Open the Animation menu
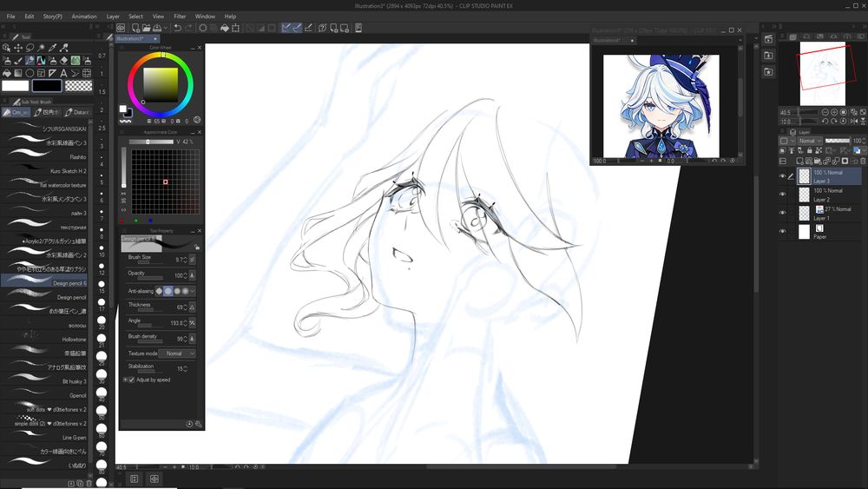The width and height of the screenshot is (868, 489). pyautogui.click(x=84, y=17)
